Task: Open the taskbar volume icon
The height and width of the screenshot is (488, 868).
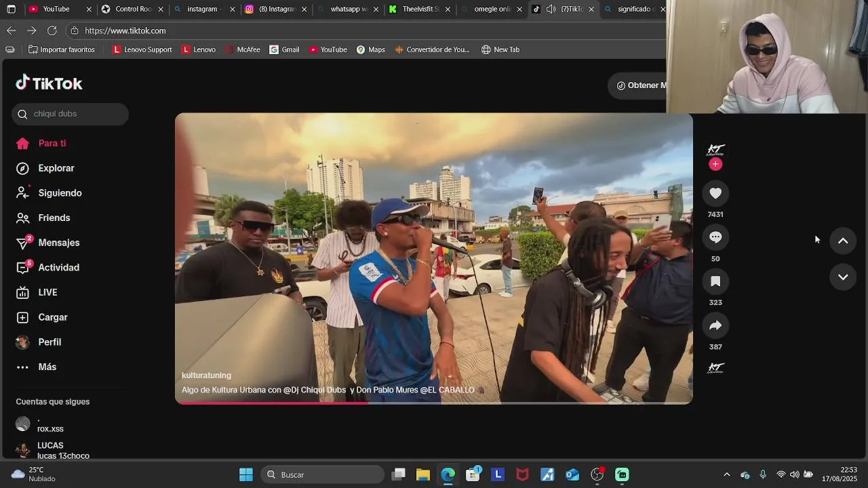Action: pyautogui.click(x=794, y=474)
